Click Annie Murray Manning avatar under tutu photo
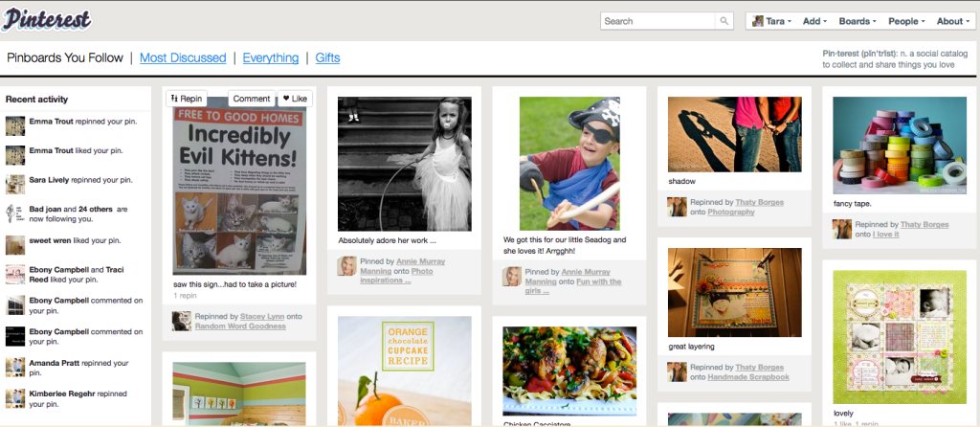The image size is (980, 427). [346, 266]
